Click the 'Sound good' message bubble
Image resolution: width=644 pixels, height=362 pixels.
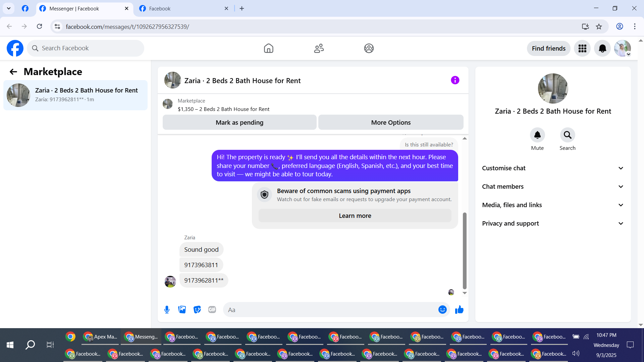(x=201, y=250)
